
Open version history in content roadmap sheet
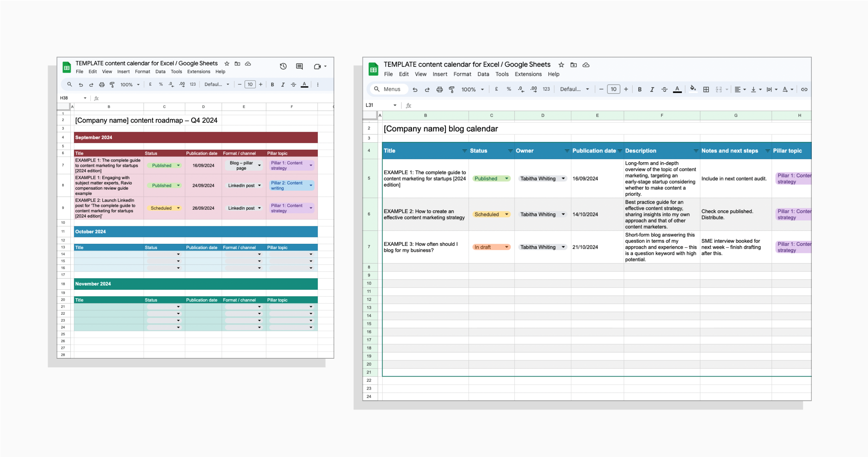[x=283, y=66]
